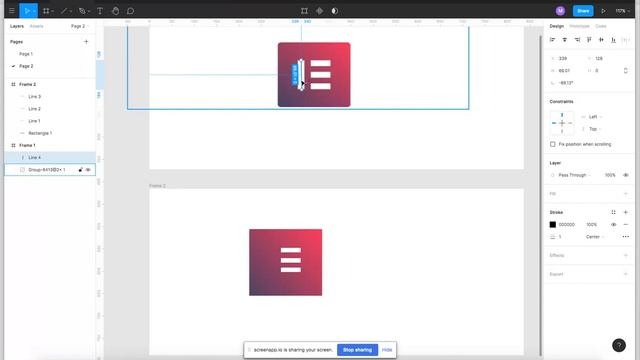Toggle stroke visibility eye icon
The image size is (640, 360).
point(613,224)
